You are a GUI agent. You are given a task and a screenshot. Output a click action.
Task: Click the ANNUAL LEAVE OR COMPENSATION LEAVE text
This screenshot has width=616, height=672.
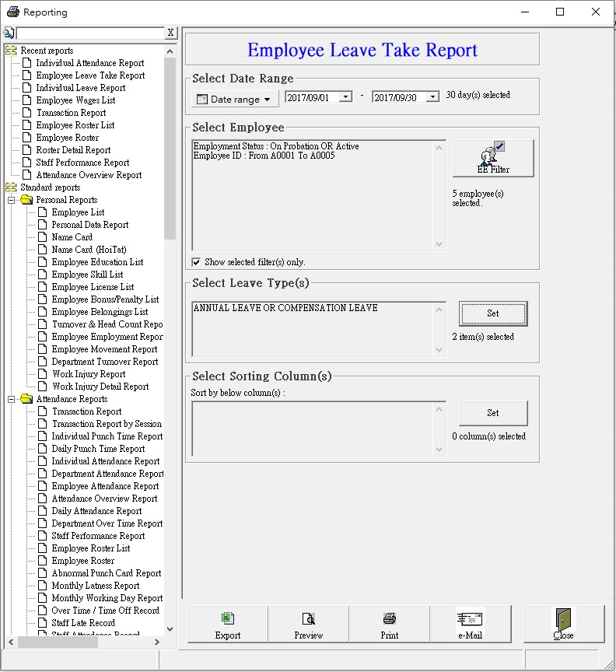[x=285, y=308]
